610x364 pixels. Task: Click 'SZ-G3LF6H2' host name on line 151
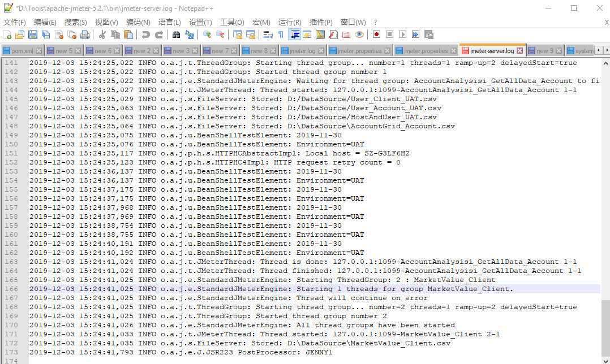(386, 153)
